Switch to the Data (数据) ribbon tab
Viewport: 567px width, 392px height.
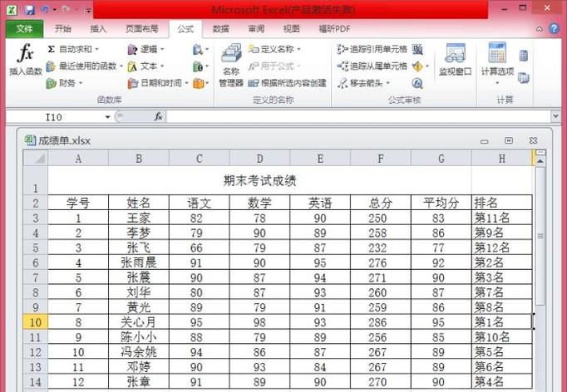click(220, 29)
